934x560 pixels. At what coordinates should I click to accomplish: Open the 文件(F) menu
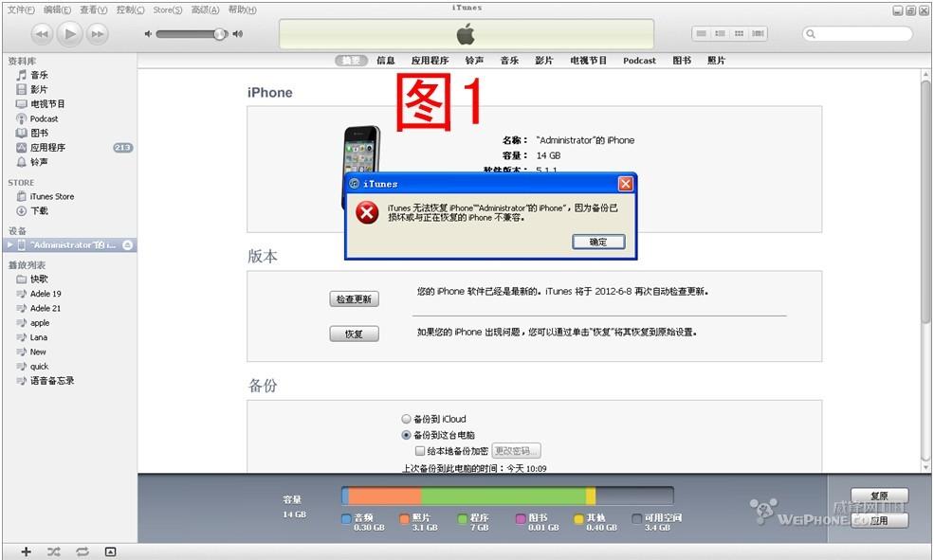pyautogui.click(x=21, y=9)
